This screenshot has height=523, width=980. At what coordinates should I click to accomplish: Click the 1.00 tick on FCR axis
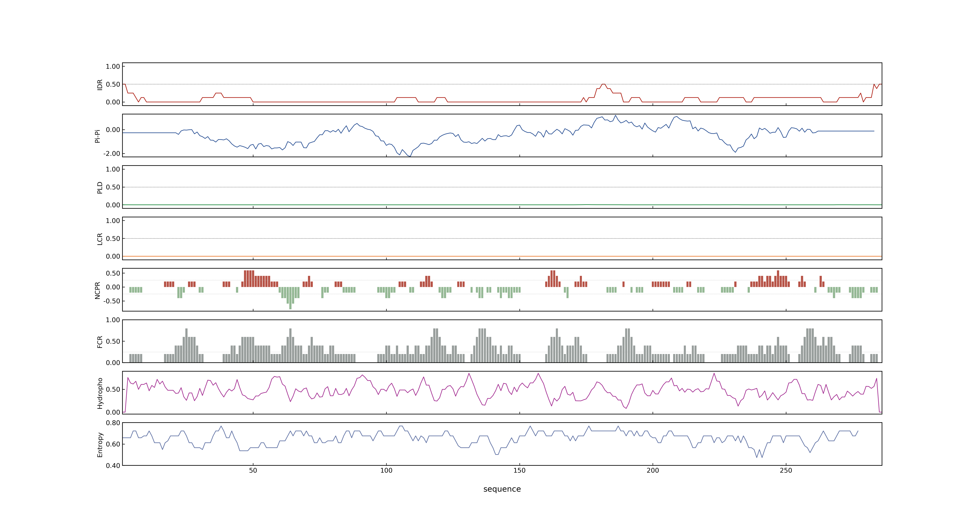click(x=113, y=320)
